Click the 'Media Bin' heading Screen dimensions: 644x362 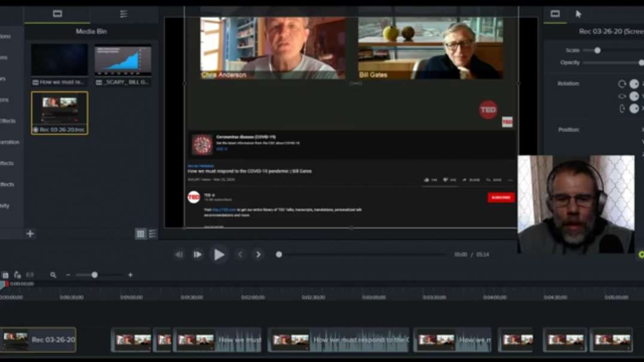(x=91, y=31)
